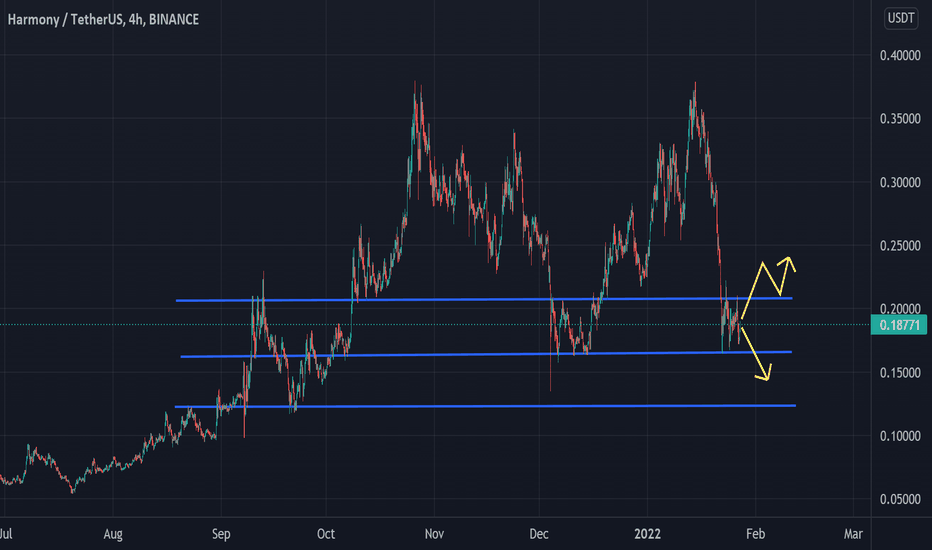The height and width of the screenshot is (550, 932).
Task: Click the current price label 0.18771
Action: pyautogui.click(x=899, y=325)
